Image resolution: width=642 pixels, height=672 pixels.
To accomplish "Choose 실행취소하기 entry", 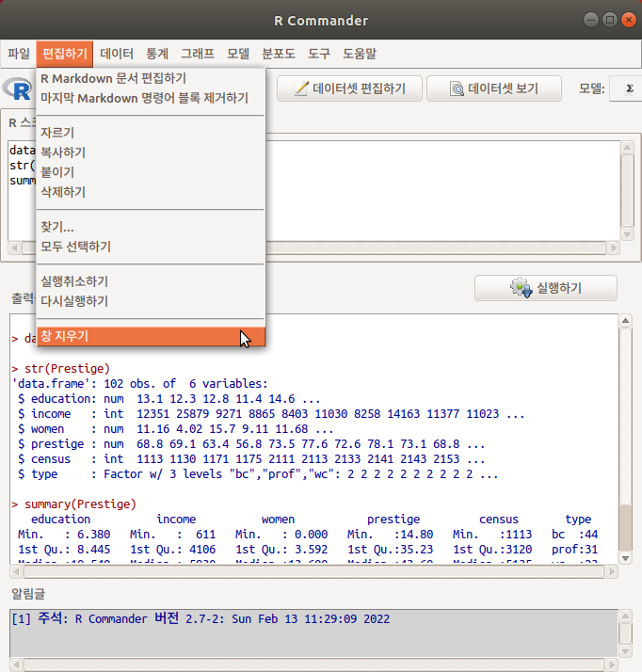I will click(x=151, y=281).
